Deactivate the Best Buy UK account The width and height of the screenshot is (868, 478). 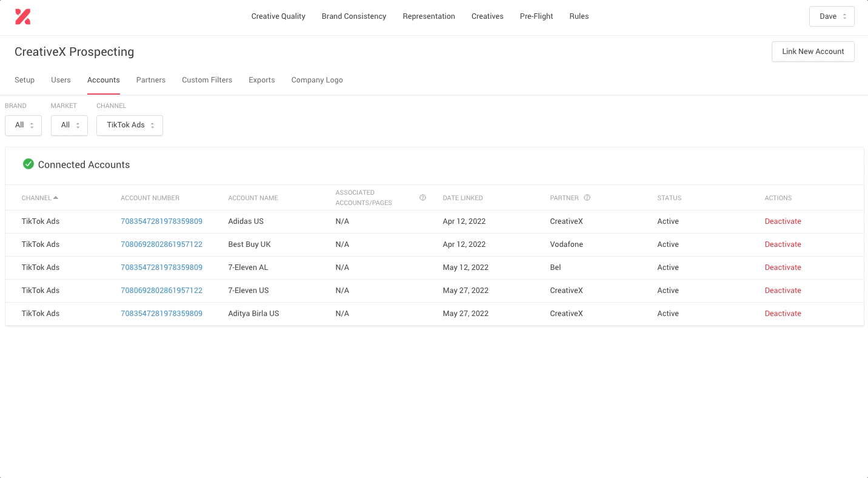783,244
